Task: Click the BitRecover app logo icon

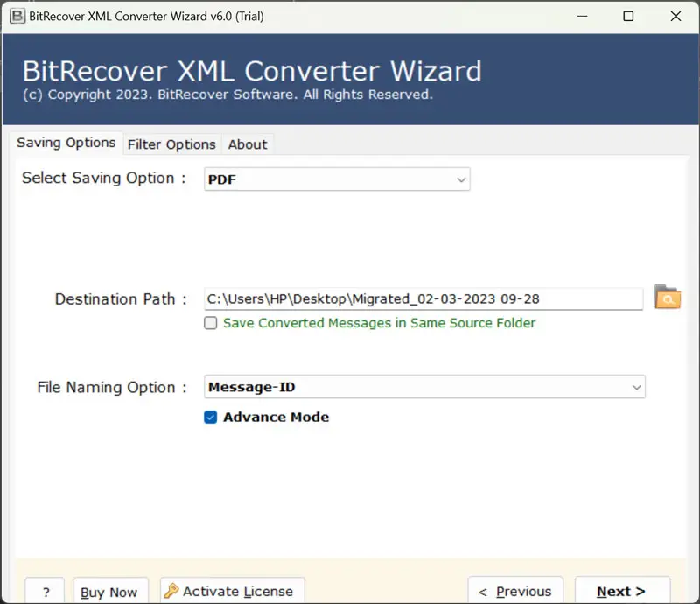Action: (17, 16)
